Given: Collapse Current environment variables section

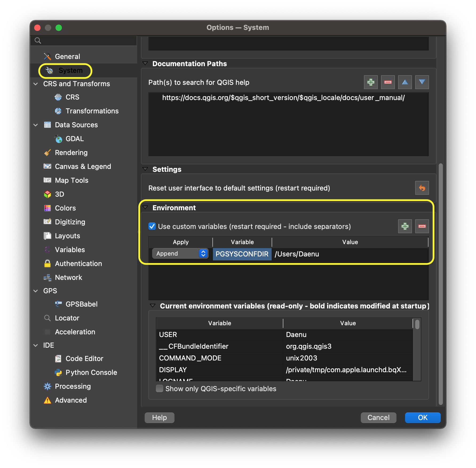Looking at the screenshot, I should coord(153,306).
